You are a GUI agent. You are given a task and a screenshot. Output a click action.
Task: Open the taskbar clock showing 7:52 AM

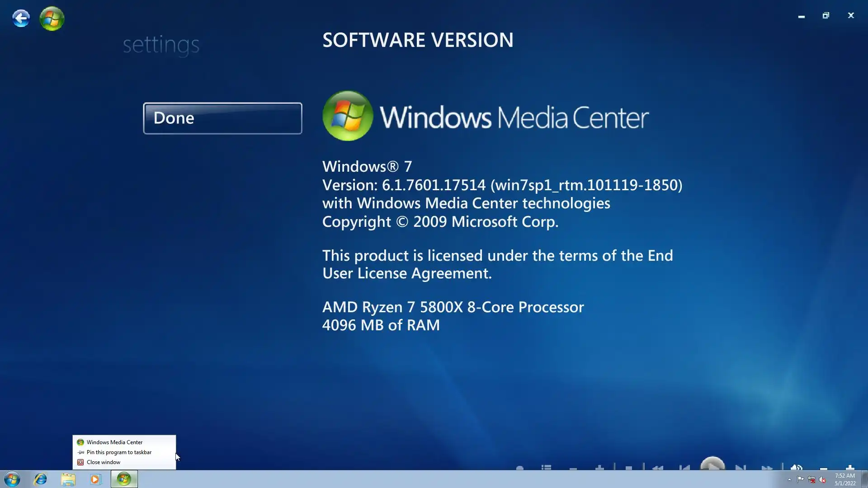[x=844, y=479]
